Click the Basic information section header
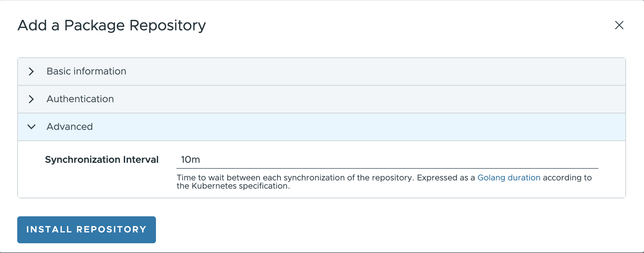This screenshot has width=644, height=253. tap(86, 71)
